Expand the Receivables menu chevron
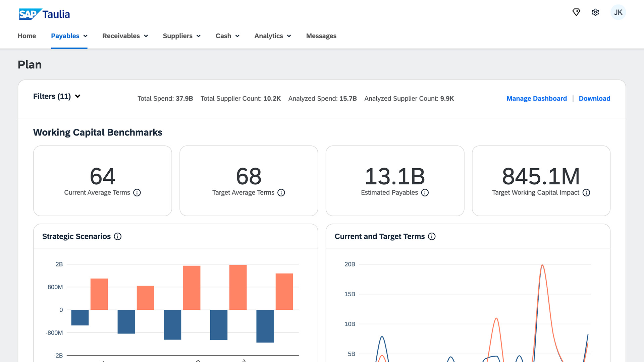The width and height of the screenshot is (644, 362). 146,36
